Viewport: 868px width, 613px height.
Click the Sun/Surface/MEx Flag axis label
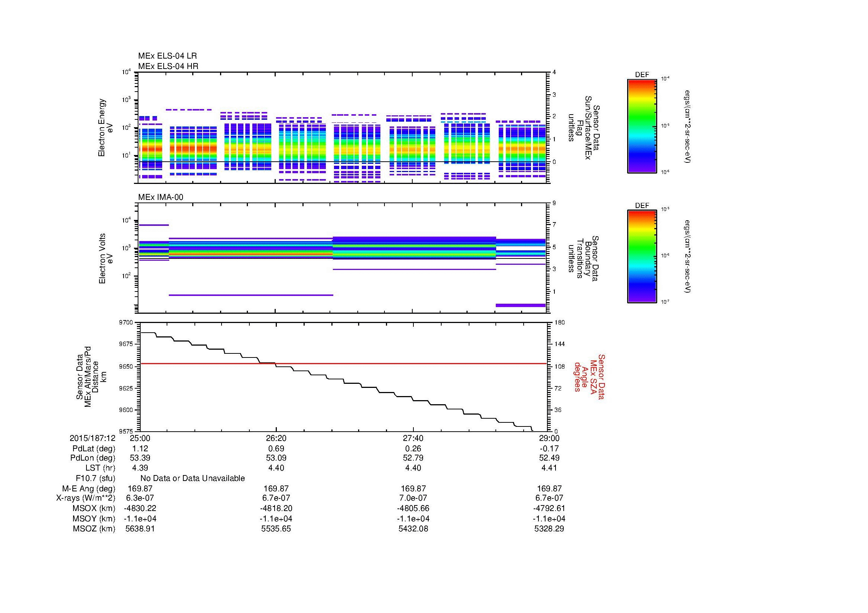[x=583, y=128]
